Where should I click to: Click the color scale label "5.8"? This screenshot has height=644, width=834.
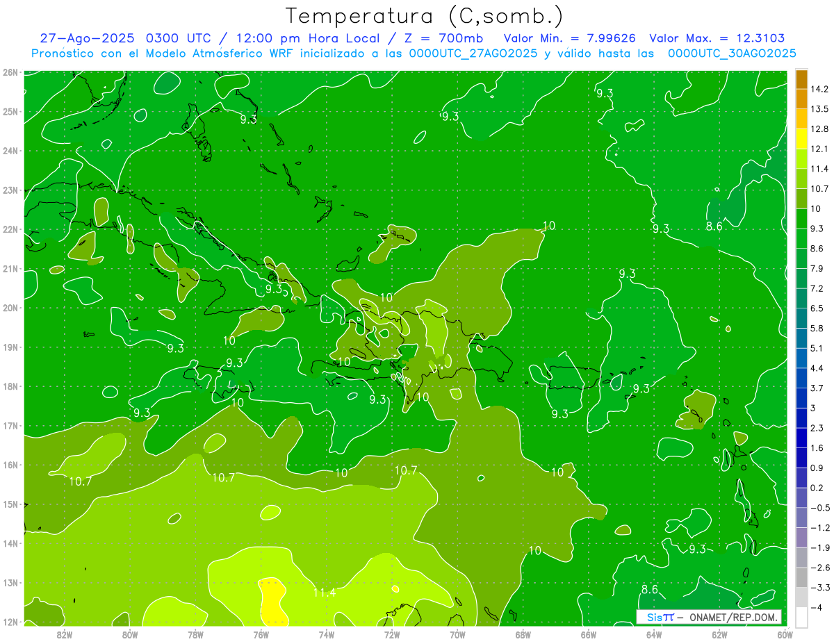(817, 328)
